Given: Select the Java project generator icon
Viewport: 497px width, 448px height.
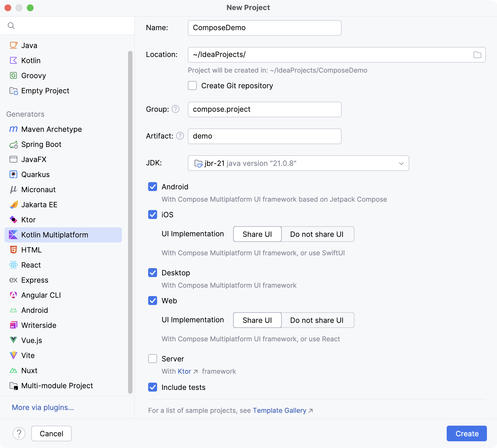Looking at the screenshot, I should coord(13,45).
